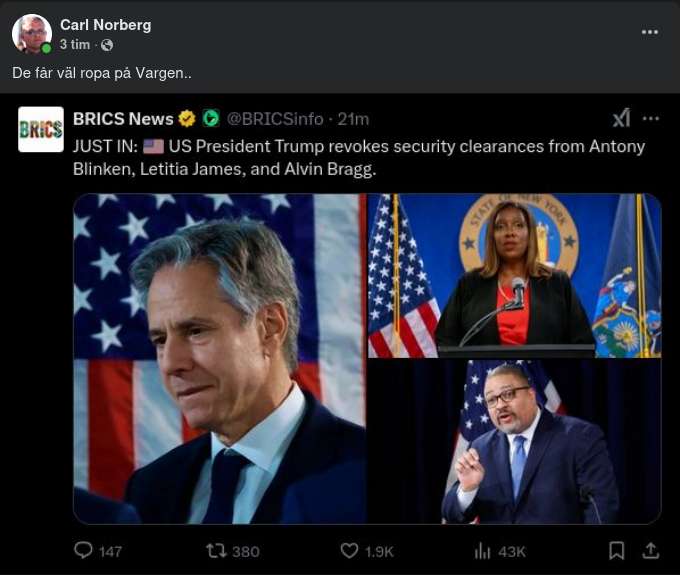The width and height of the screenshot is (680, 575).
Task: Open the tweet's three-dot more menu
Action: pyautogui.click(x=651, y=118)
